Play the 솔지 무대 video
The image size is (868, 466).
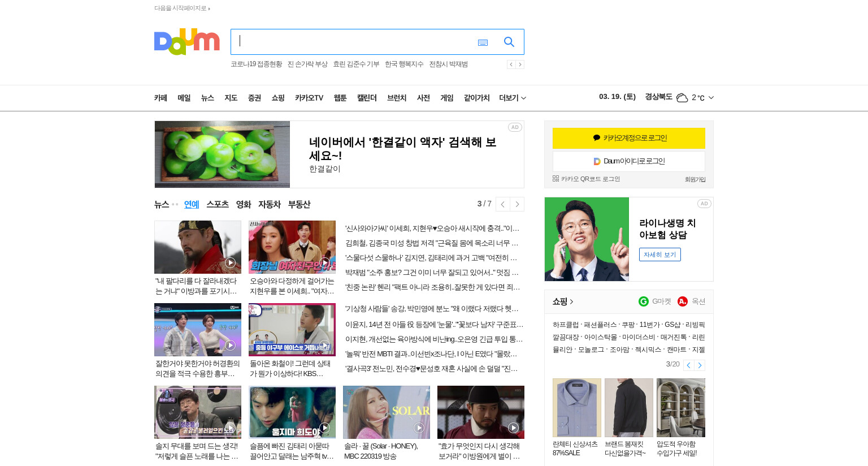click(198, 412)
